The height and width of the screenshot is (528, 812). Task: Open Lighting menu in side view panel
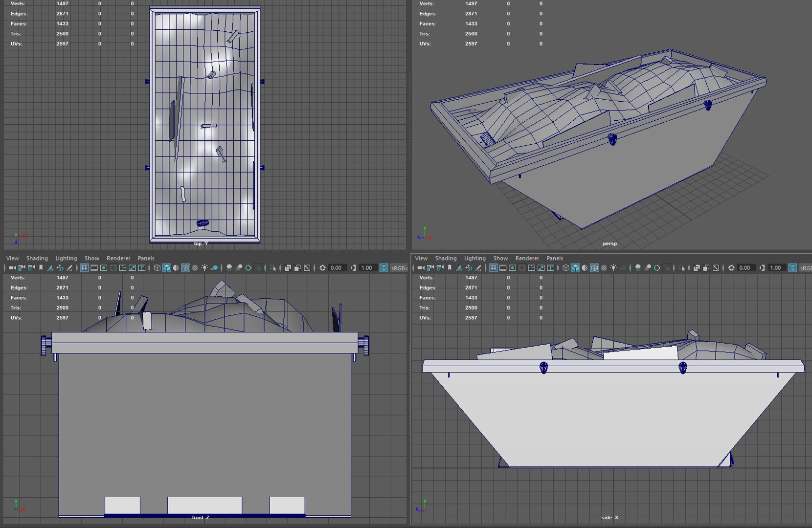coord(475,258)
